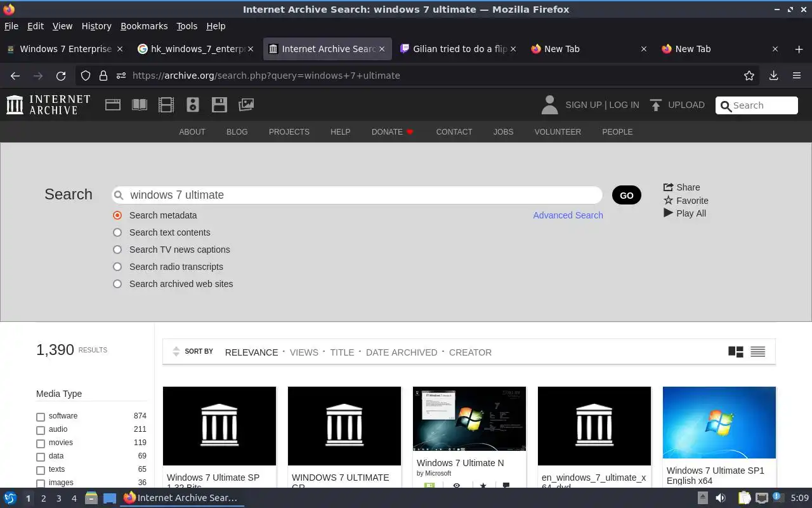Click LOG IN link
812x508 pixels.
pos(624,105)
